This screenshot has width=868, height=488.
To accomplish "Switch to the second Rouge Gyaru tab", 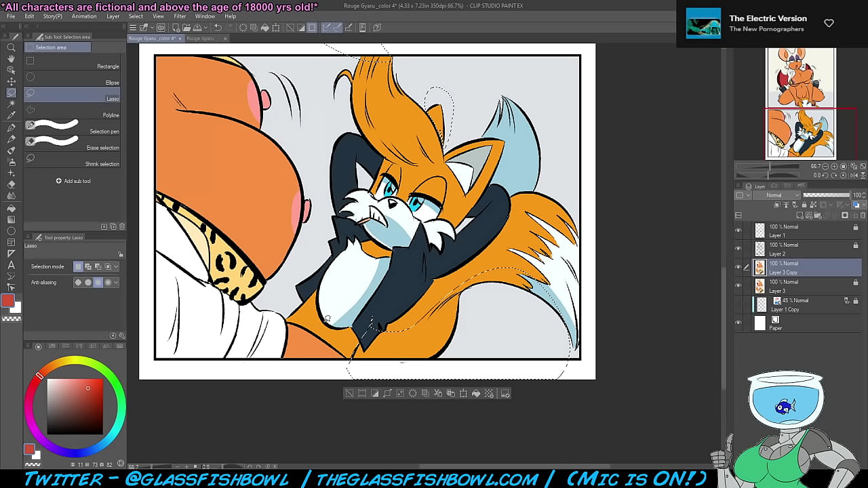I will point(201,39).
